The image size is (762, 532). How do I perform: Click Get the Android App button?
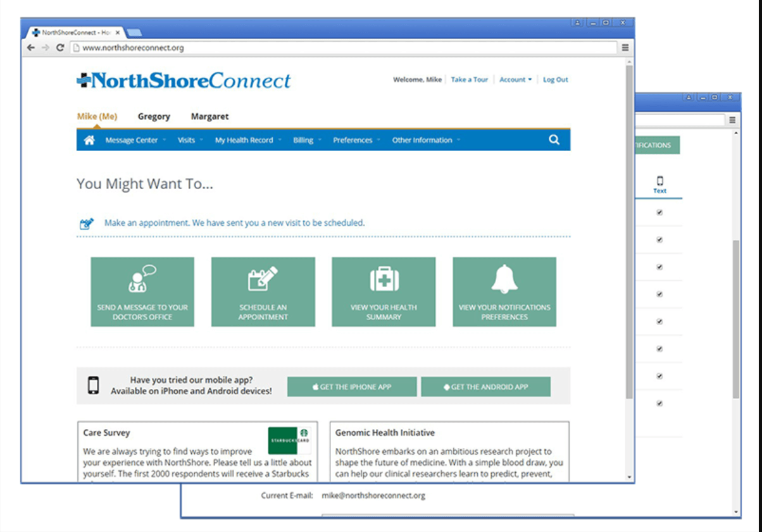(485, 387)
